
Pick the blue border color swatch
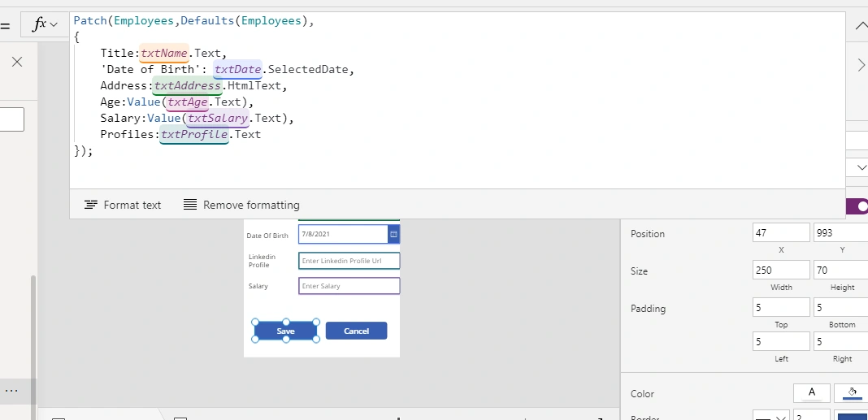853,417
